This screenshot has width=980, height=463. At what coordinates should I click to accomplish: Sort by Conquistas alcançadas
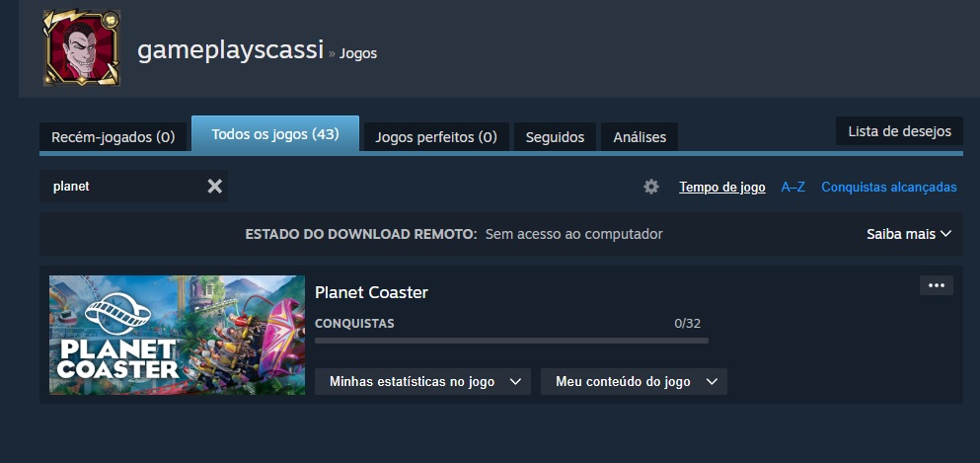889,187
